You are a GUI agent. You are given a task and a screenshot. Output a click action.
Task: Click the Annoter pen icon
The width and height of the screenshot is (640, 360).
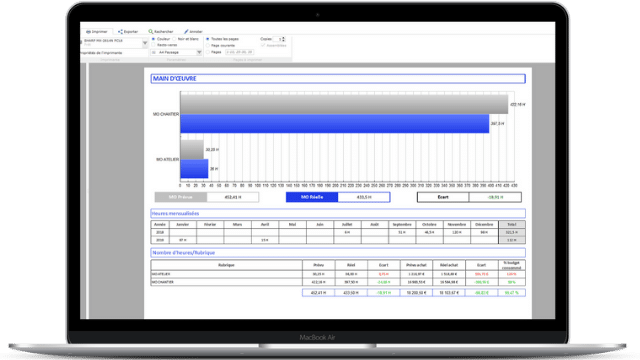[x=186, y=31]
